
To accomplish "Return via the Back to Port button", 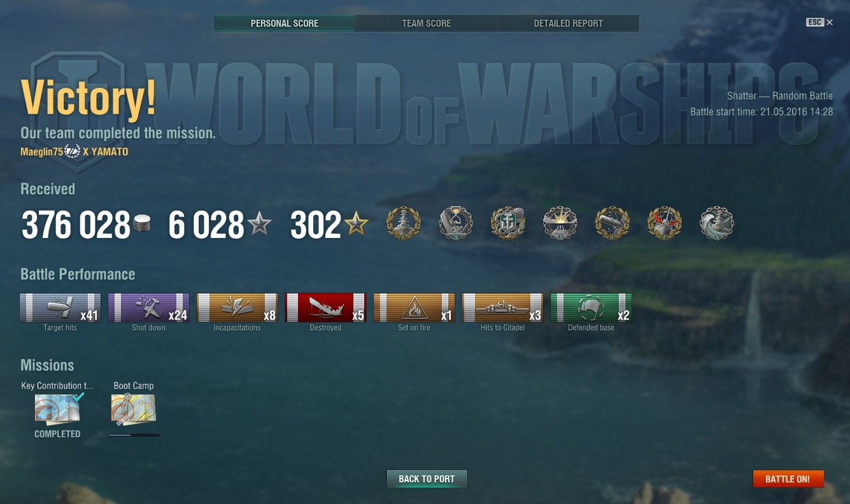I will coord(427,479).
